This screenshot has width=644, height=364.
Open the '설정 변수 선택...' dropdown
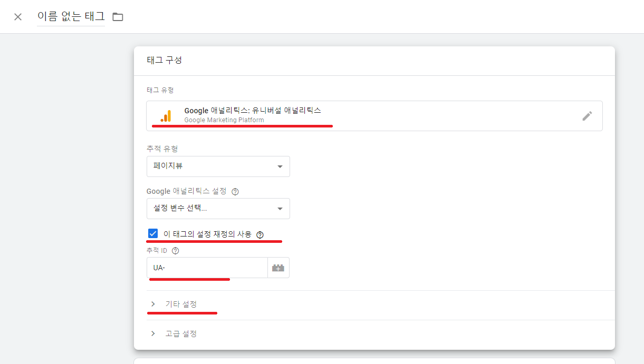pos(218,209)
